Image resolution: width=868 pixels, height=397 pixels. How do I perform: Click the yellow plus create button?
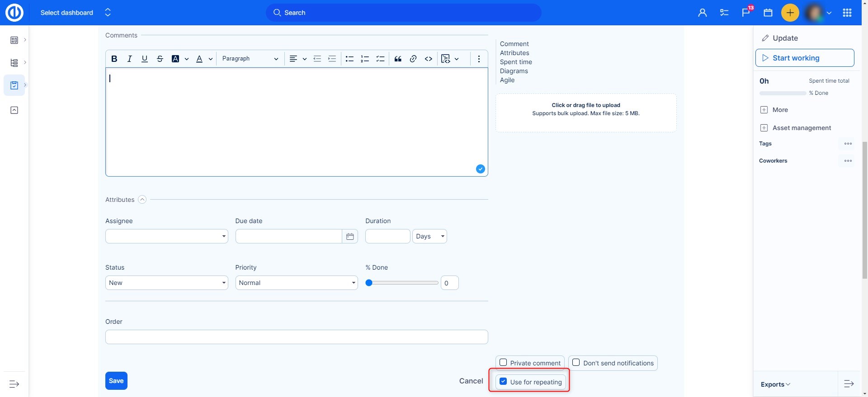point(790,13)
